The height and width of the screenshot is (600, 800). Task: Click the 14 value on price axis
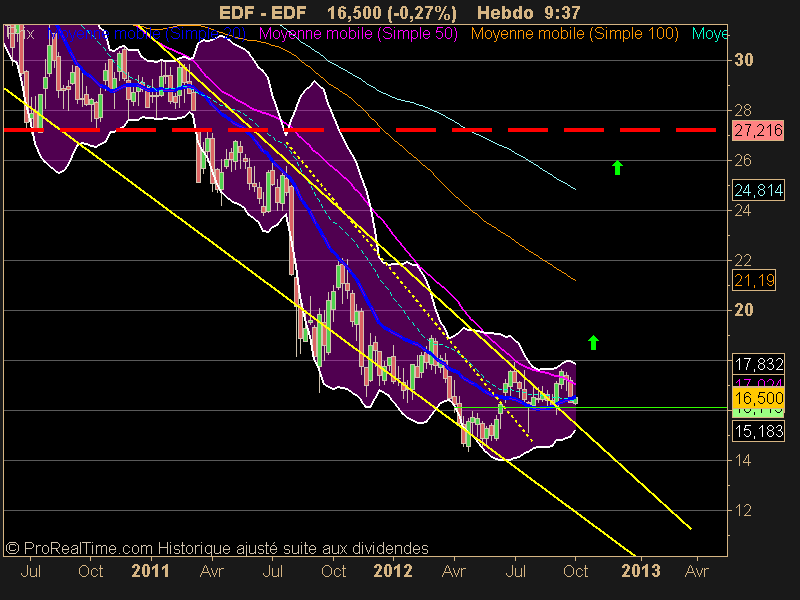pyautogui.click(x=743, y=461)
